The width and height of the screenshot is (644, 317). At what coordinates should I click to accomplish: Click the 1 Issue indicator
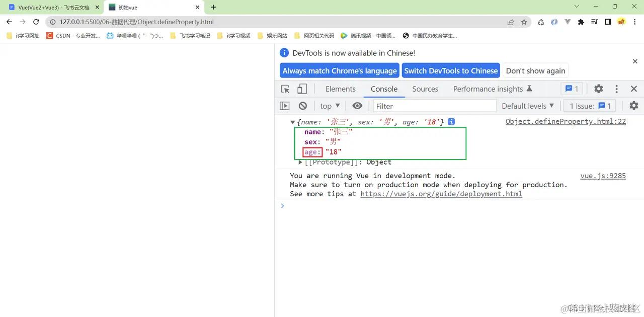(590, 106)
